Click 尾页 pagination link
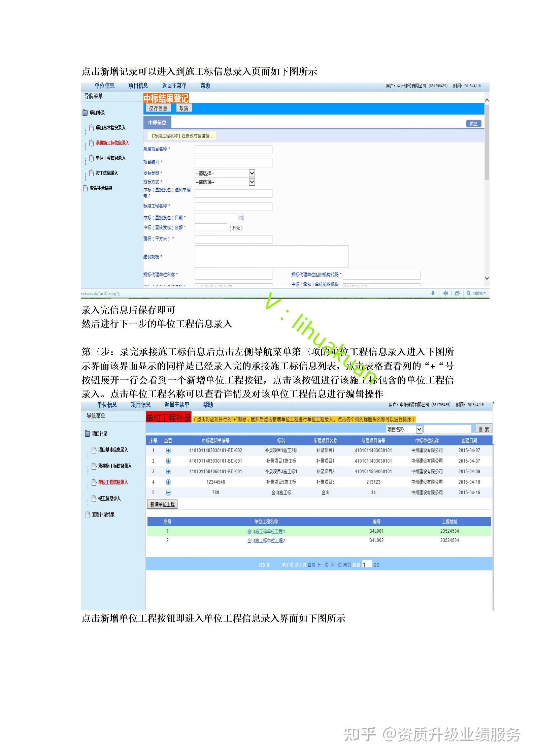This screenshot has width=534, height=756. (x=347, y=565)
